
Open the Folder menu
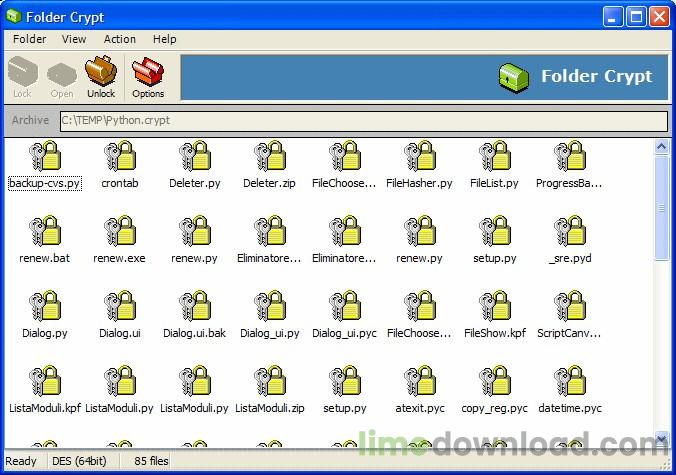(x=30, y=39)
